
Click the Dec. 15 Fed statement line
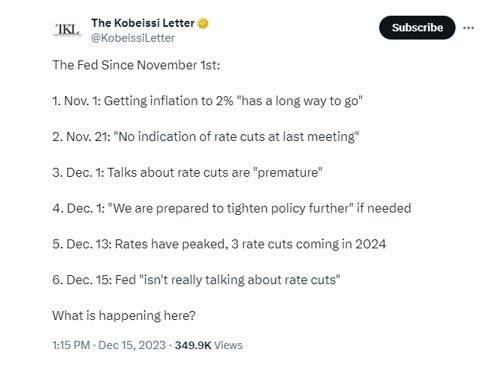pos(196,280)
